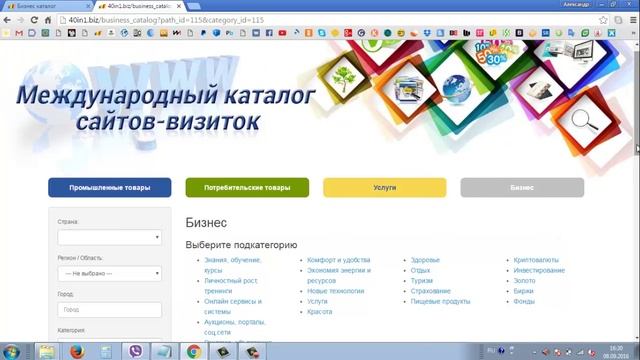640x360 pixels.
Task: Open the Новые технологии link
Action: [336, 291]
